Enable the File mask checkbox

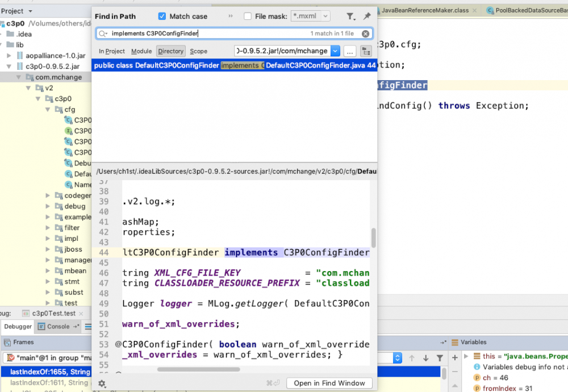248,16
